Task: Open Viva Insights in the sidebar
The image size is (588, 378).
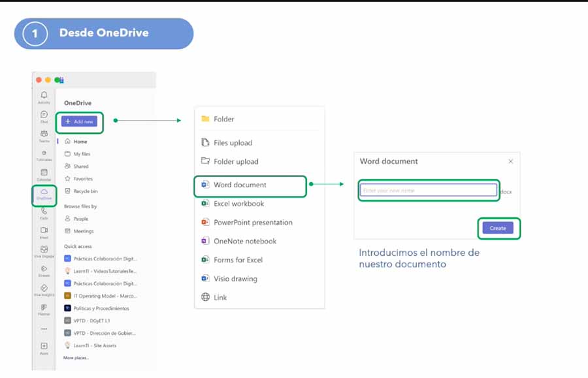Action: pyautogui.click(x=44, y=291)
